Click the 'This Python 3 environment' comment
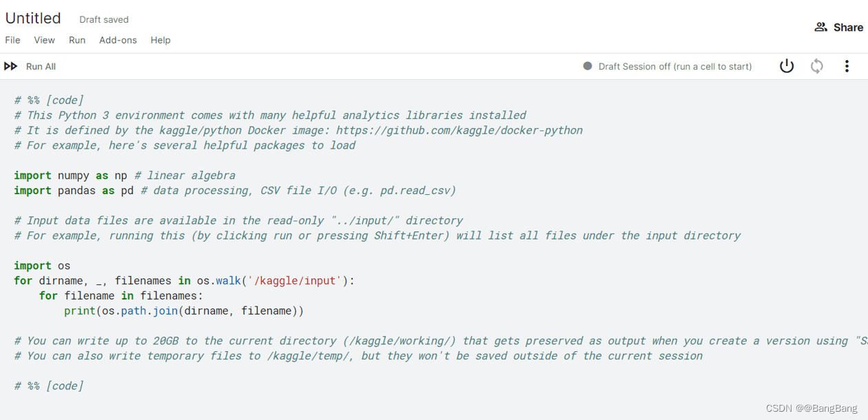Image resolution: width=868 pixels, height=420 pixels. point(270,116)
